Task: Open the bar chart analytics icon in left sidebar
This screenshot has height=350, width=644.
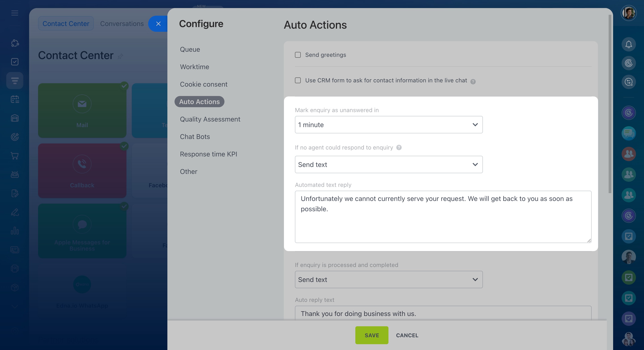Action: (15, 231)
